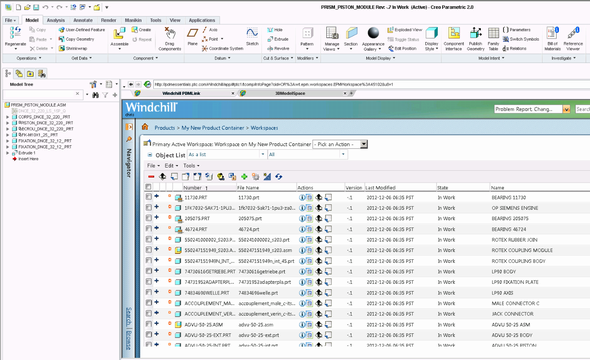
Task: Select the Plane datum tool
Action: tap(192, 33)
